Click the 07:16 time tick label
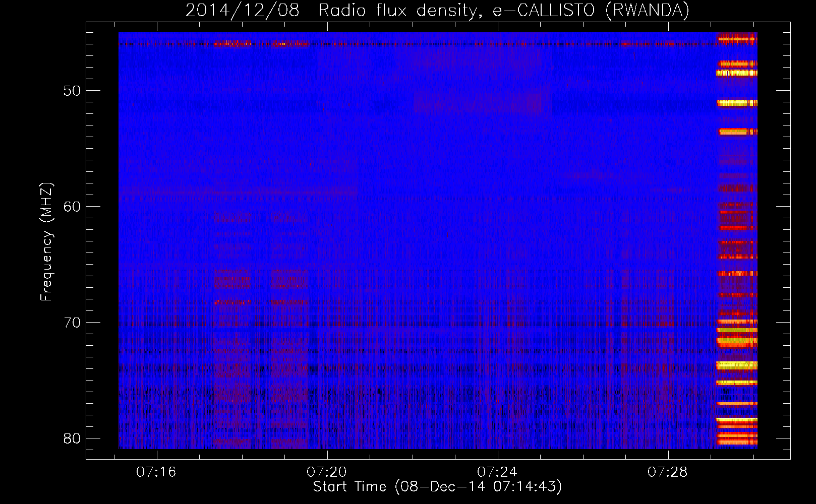The image size is (816, 504). [x=156, y=472]
